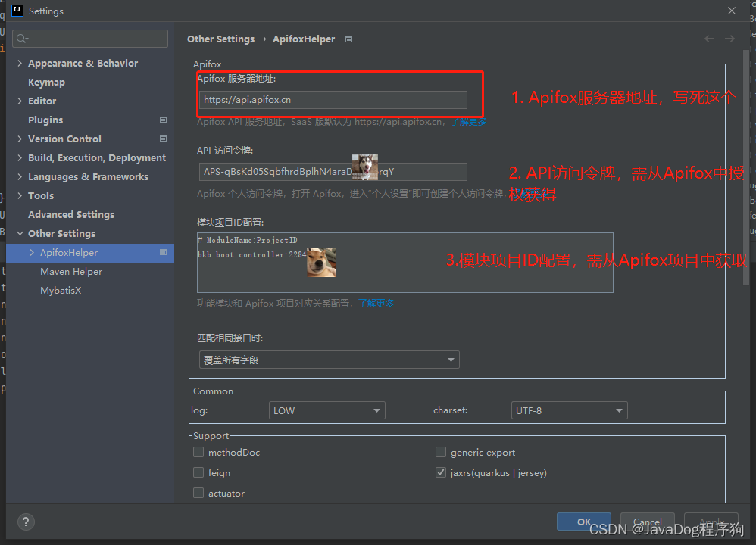The width and height of the screenshot is (756, 545).
Task: Click the project-level icon next to Plugins
Action: point(163,120)
